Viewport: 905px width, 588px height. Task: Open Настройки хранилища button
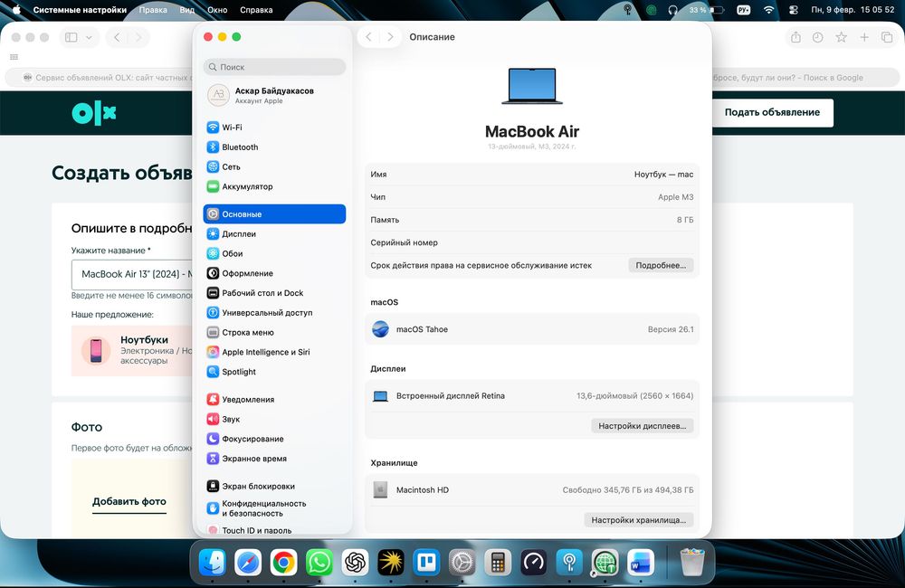(x=638, y=520)
